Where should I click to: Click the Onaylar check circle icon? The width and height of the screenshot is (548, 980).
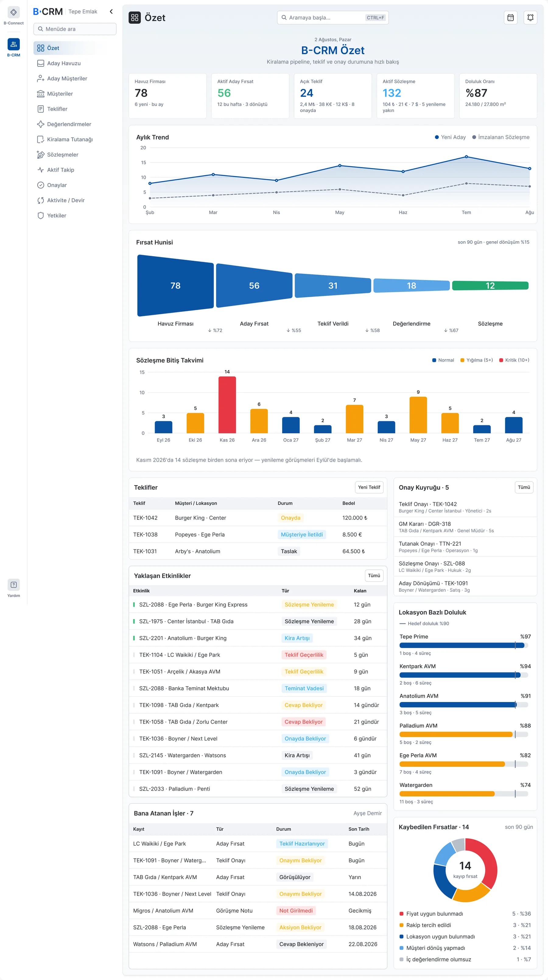coord(41,185)
